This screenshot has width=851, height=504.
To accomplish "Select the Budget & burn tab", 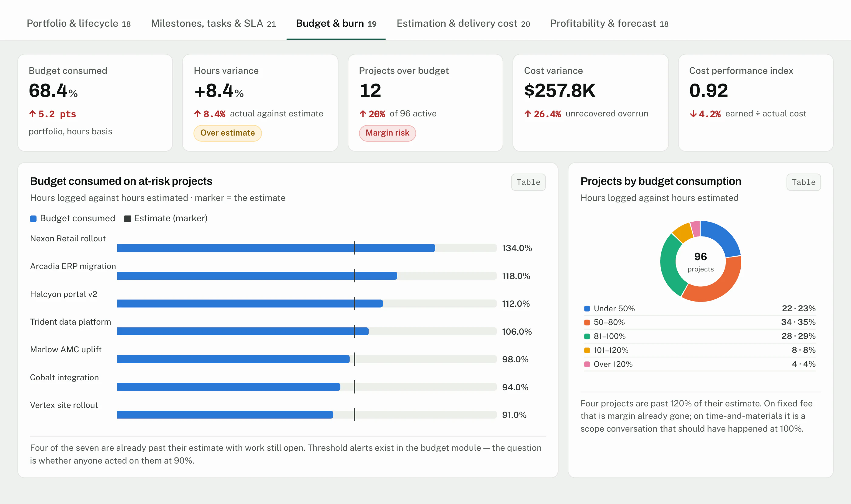I will (336, 23).
